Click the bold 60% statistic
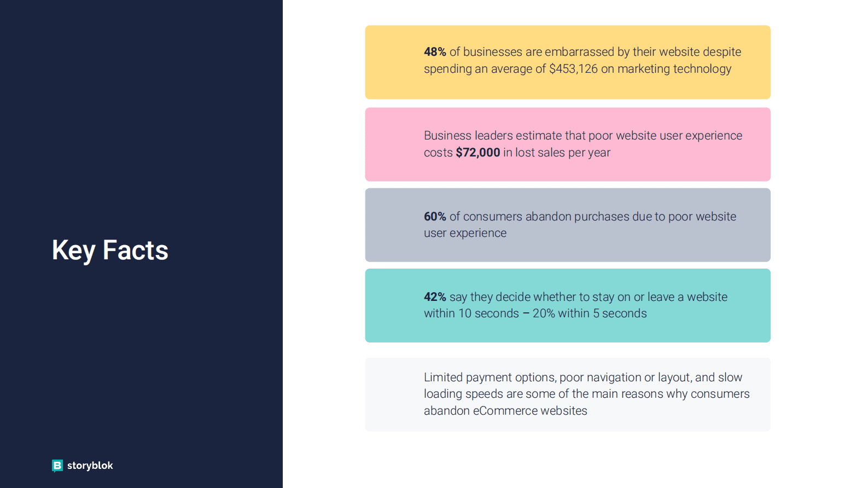 point(435,217)
